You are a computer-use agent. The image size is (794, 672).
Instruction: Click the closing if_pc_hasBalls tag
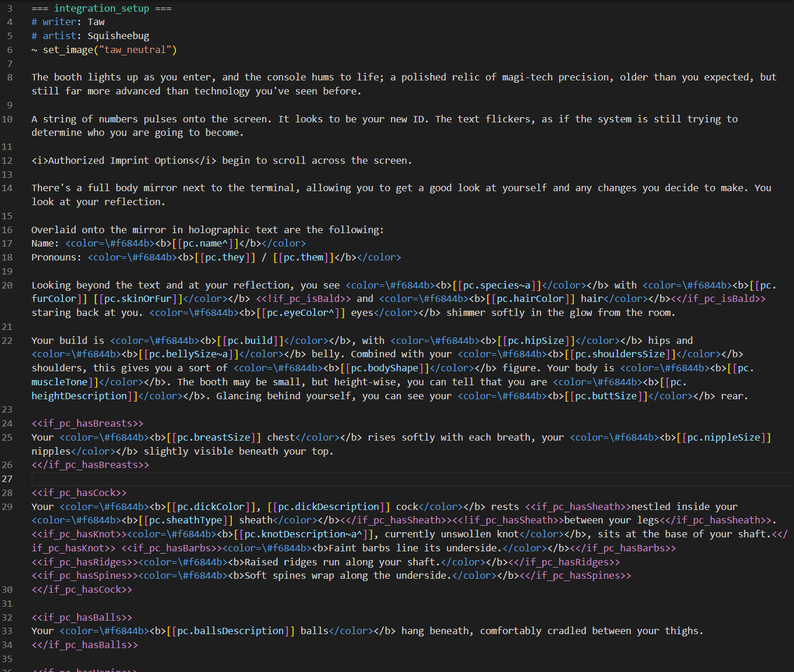85,645
